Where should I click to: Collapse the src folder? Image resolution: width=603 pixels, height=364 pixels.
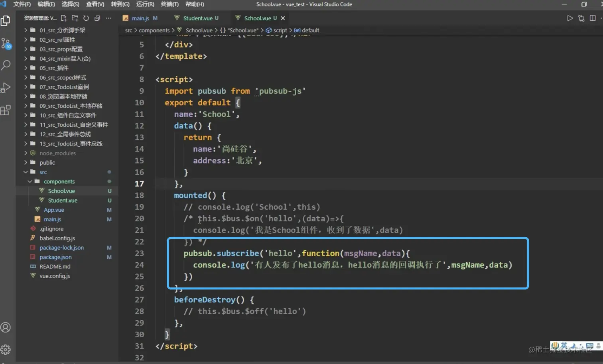(x=43, y=172)
